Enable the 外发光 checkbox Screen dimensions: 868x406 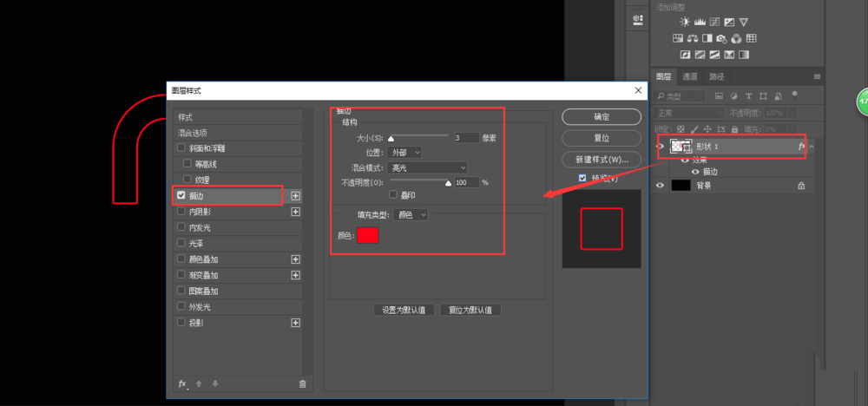[181, 306]
